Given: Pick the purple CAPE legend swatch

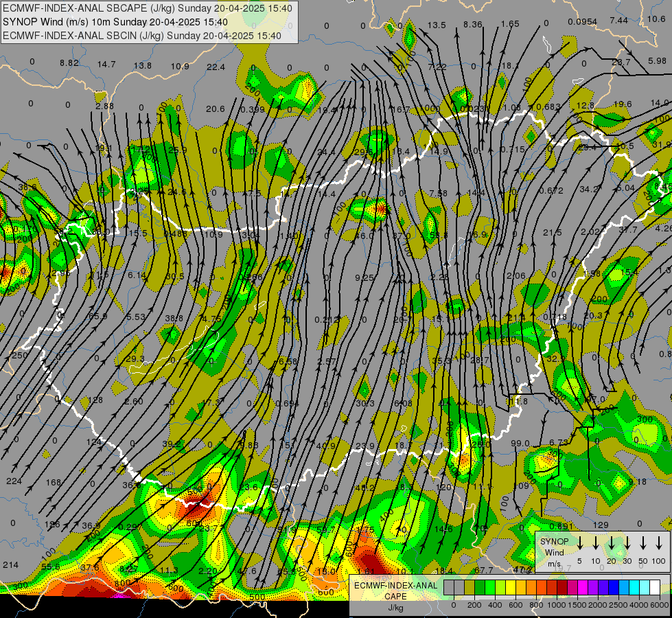Looking at the screenshot, I should tap(594, 587).
